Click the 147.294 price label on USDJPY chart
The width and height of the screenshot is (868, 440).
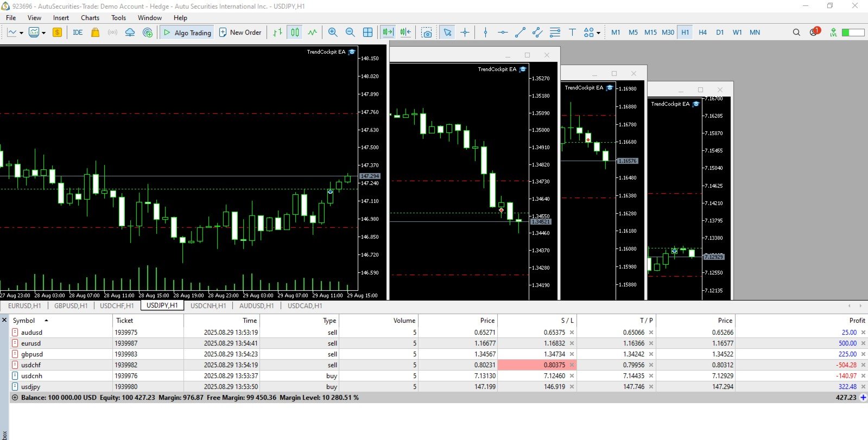click(x=370, y=176)
